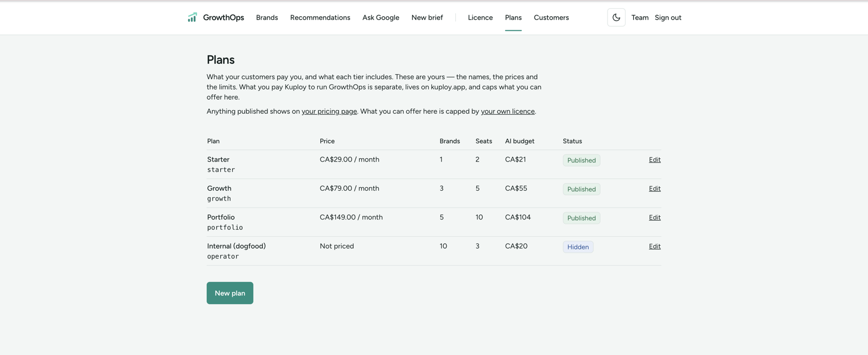The height and width of the screenshot is (355, 868).
Task: Go to Recommendations in the nav bar
Action: 320,17
